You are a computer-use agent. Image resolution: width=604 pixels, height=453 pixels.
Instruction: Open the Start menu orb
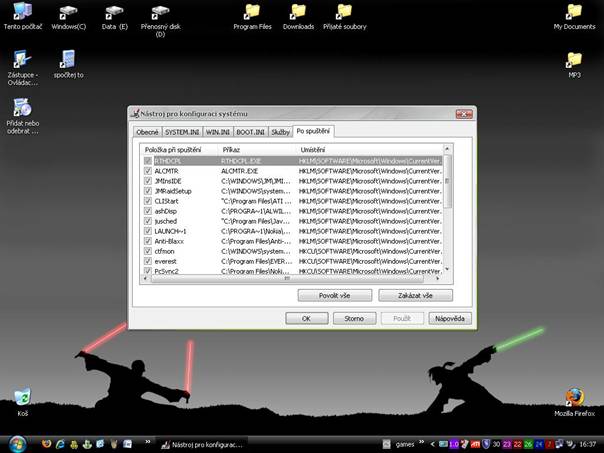click(x=17, y=444)
